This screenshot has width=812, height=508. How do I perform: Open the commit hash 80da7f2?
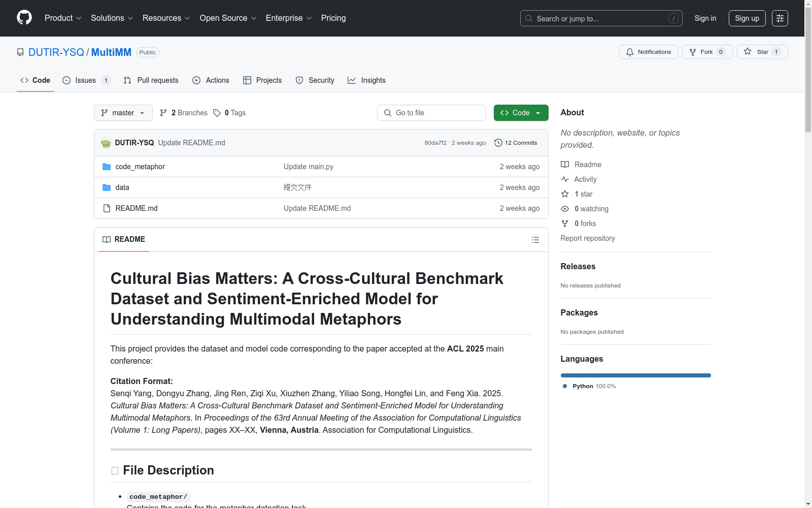click(435, 143)
